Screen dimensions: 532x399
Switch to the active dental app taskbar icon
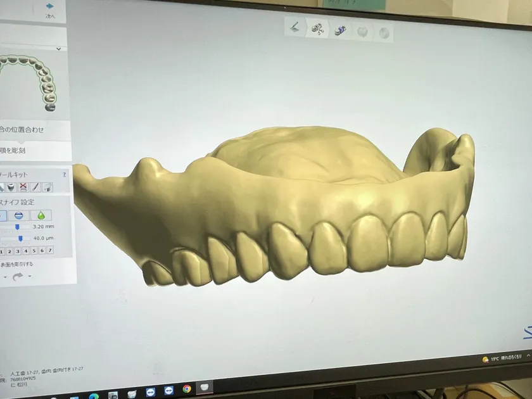(204, 387)
